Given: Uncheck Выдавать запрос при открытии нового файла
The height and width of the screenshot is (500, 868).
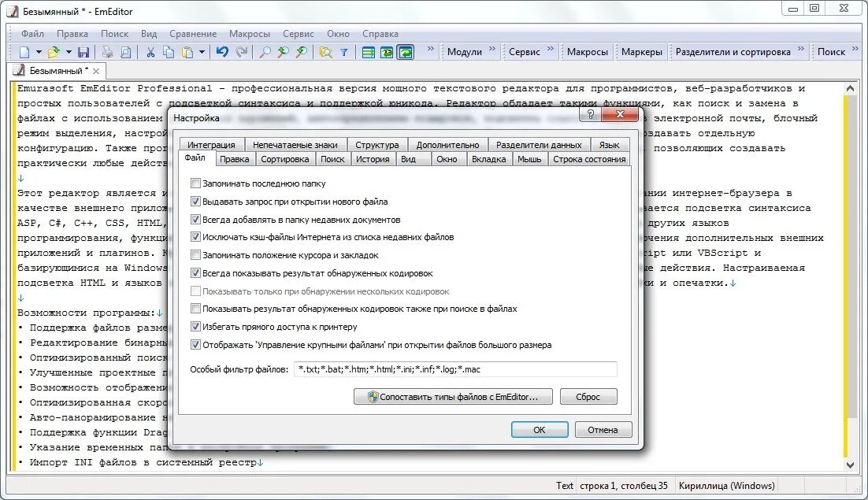Looking at the screenshot, I should [x=195, y=202].
